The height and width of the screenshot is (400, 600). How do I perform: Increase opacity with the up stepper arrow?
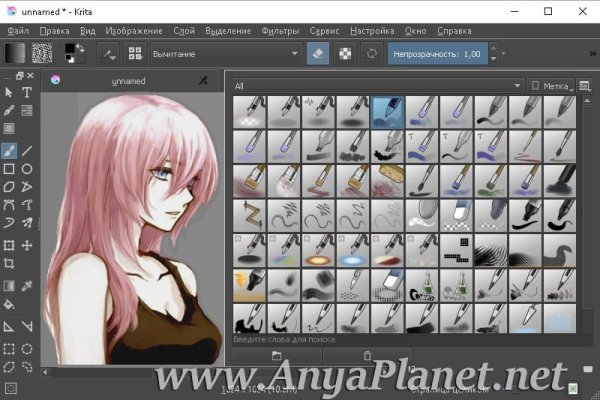pyautogui.click(x=493, y=48)
